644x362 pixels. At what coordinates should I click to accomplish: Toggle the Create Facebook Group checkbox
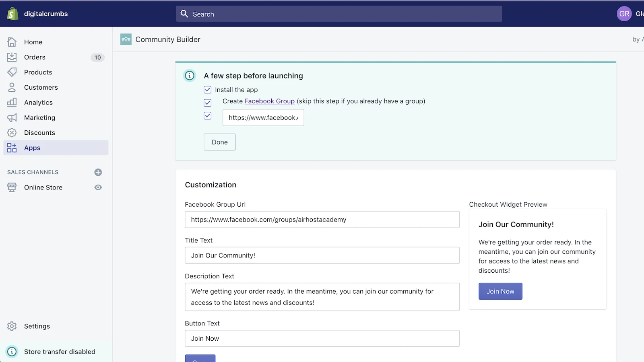point(208,103)
